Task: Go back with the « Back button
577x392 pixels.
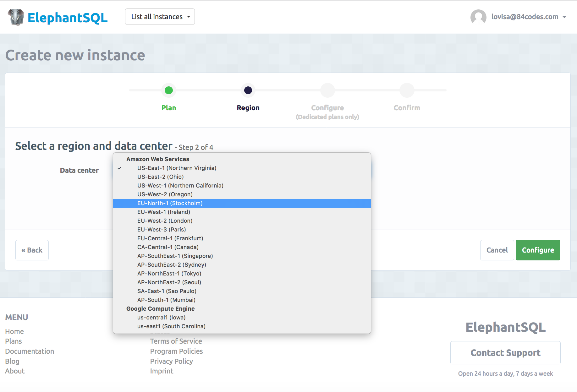Action: click(x=32, y=250)
